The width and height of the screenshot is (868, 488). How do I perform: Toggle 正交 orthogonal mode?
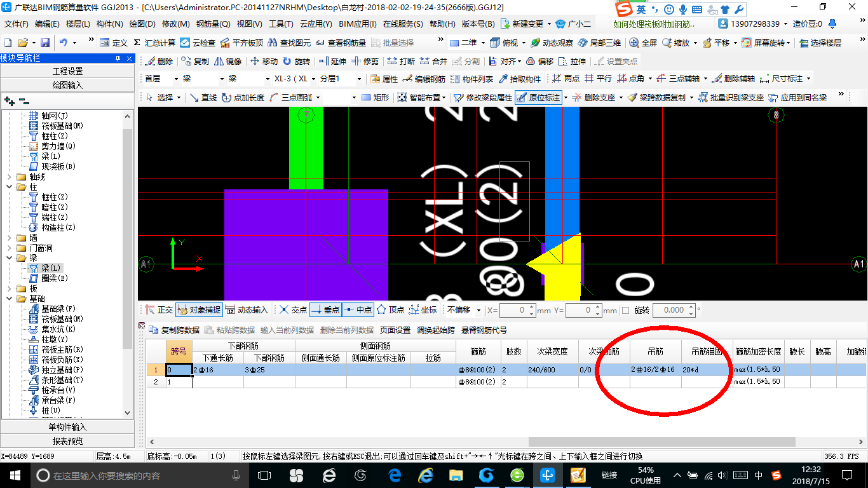tap(159, 310)
